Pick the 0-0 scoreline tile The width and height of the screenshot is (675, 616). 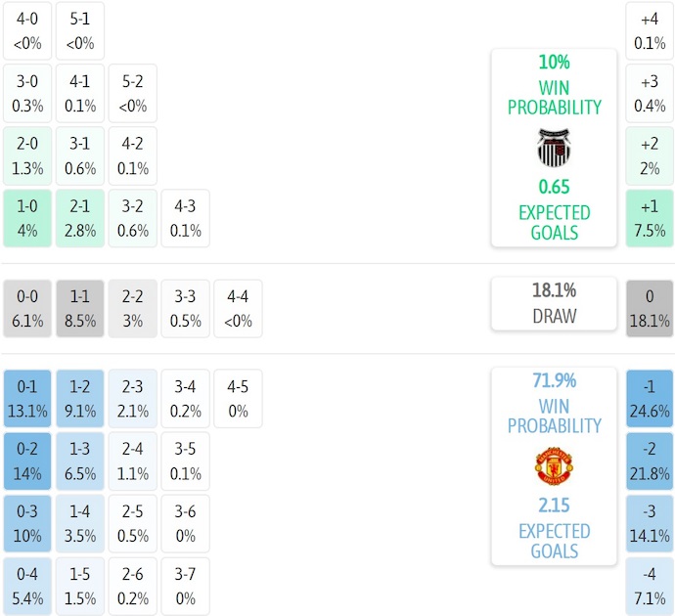point(27,308)
